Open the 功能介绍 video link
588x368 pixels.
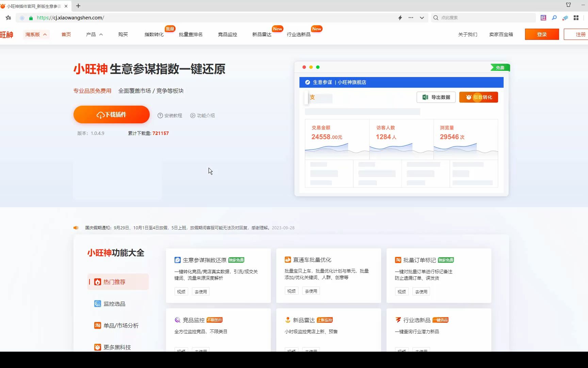pos(202,116)
